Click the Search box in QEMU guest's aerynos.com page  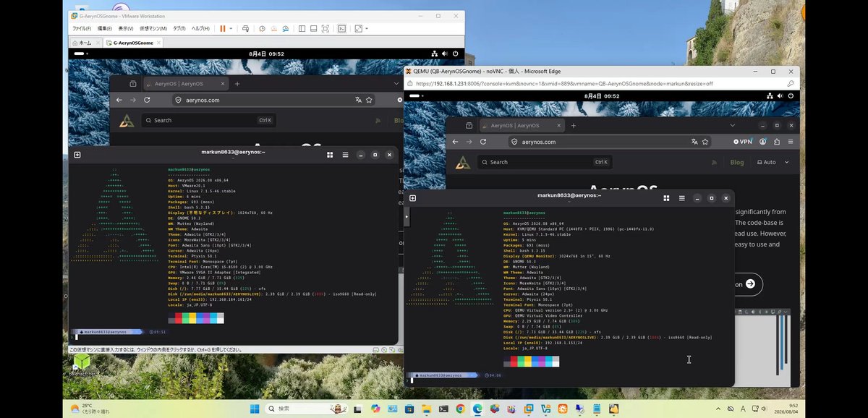pos(544,162)
